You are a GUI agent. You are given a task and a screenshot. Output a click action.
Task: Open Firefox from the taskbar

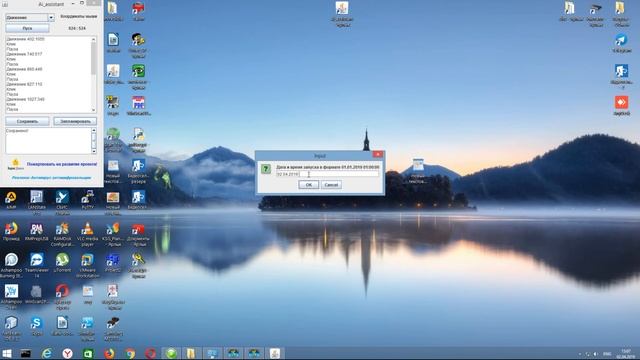tap(109, 353)
